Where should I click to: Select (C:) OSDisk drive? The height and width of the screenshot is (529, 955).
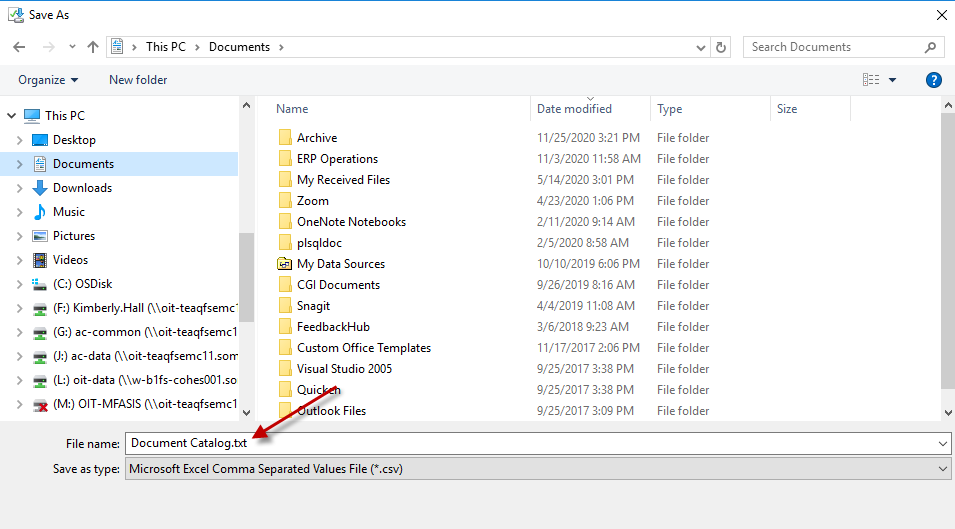82,284
